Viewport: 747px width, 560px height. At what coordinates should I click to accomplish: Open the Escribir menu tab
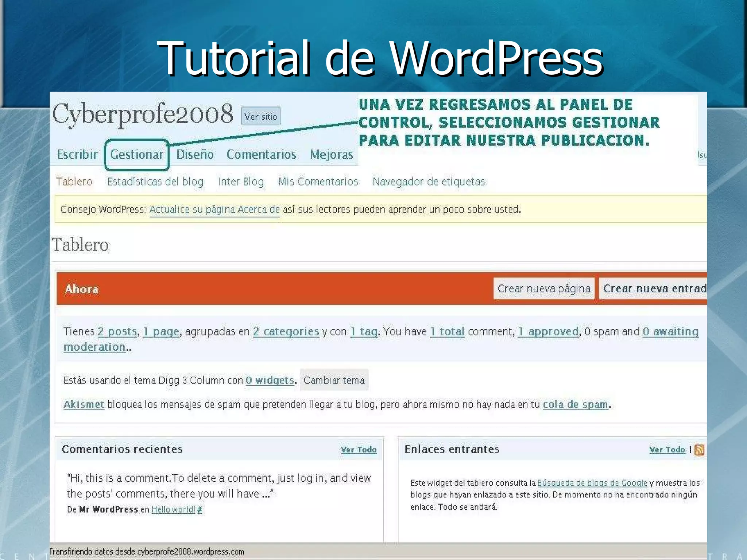[77, 155]
